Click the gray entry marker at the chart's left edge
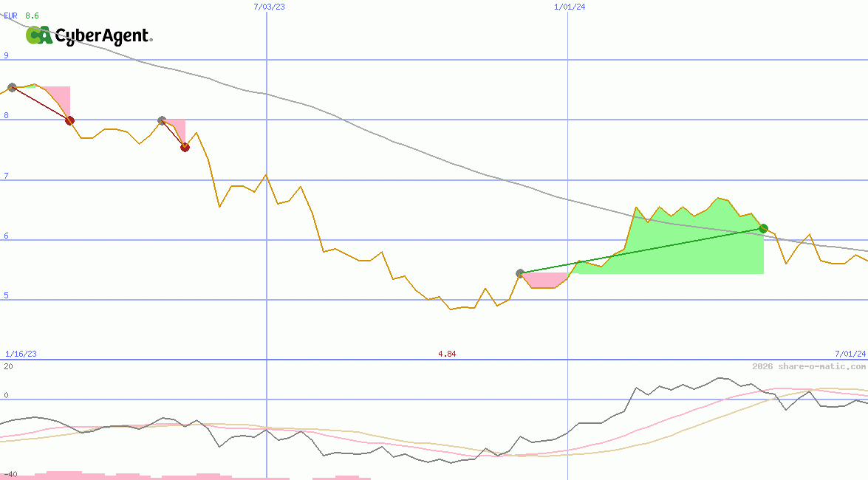The height and width of the screenshot is (480, 868). pyautogui.click(x=12, y=87)
